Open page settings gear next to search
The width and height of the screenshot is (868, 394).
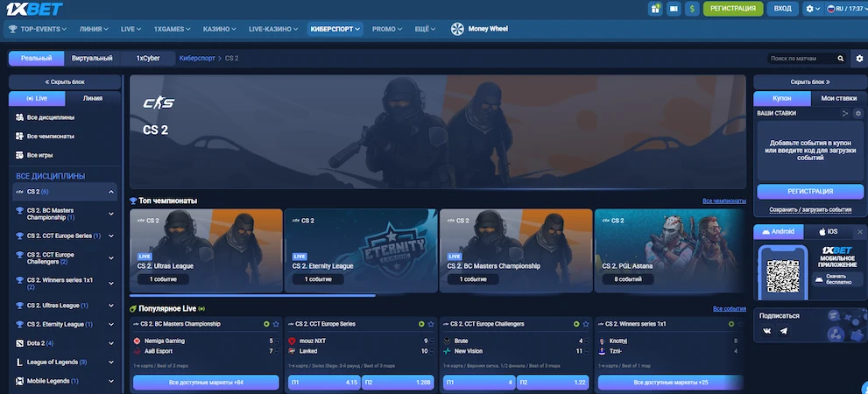(860, 58)
